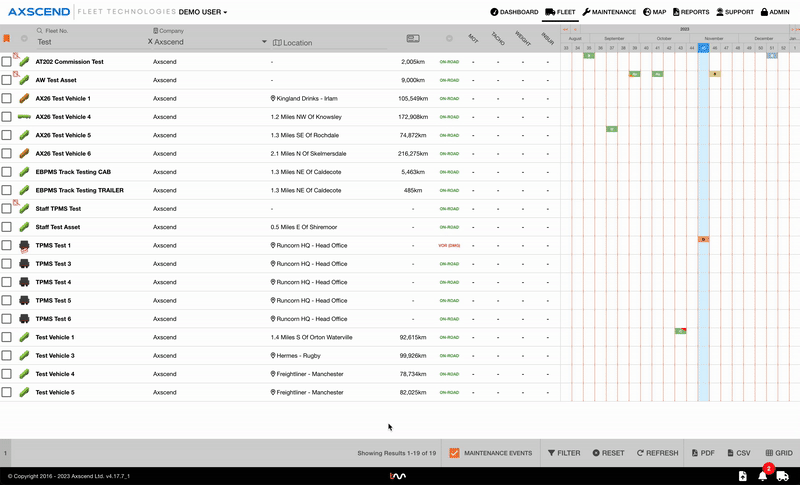This screenshot has height=485, width=800.
Task: Click the document icon in bottom bar
Action: (740, 475)
